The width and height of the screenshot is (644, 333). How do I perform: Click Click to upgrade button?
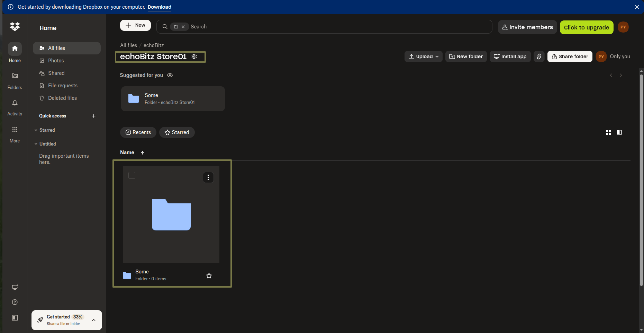(587, 27)
